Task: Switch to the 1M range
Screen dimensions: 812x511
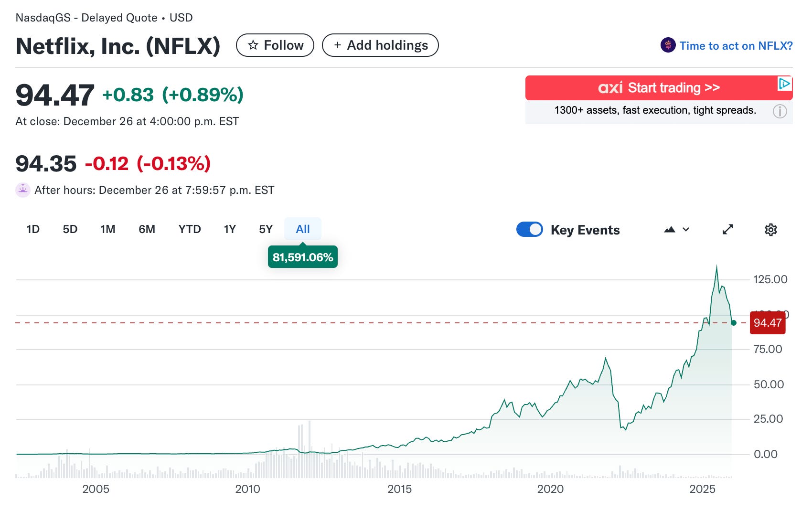Action: click(108, 229)
